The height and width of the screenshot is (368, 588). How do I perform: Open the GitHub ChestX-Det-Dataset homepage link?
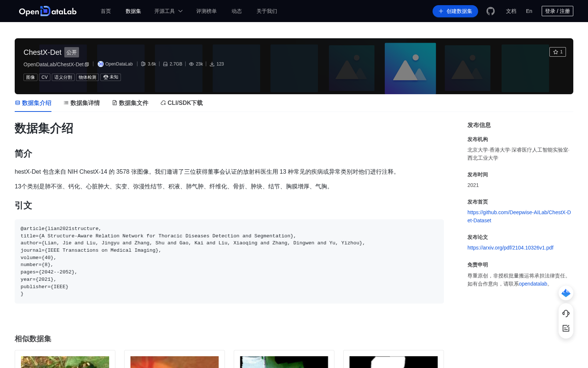pyautogui.click(x=519, y=216)
